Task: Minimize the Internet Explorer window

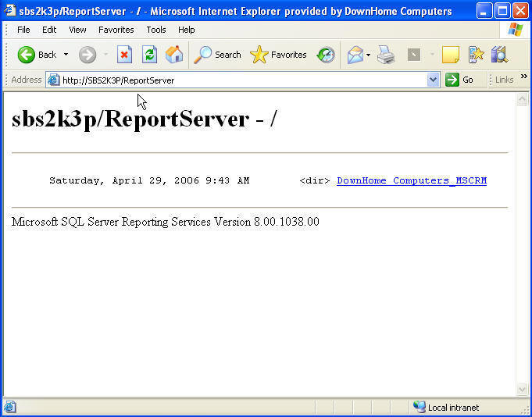Action: tap(484, 10)
